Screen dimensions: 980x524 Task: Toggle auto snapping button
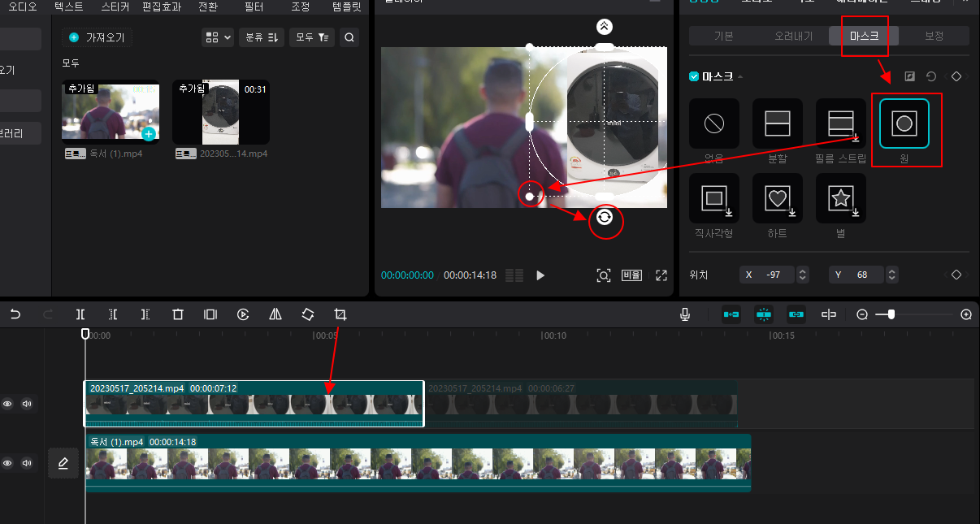[x=764, y=314]
